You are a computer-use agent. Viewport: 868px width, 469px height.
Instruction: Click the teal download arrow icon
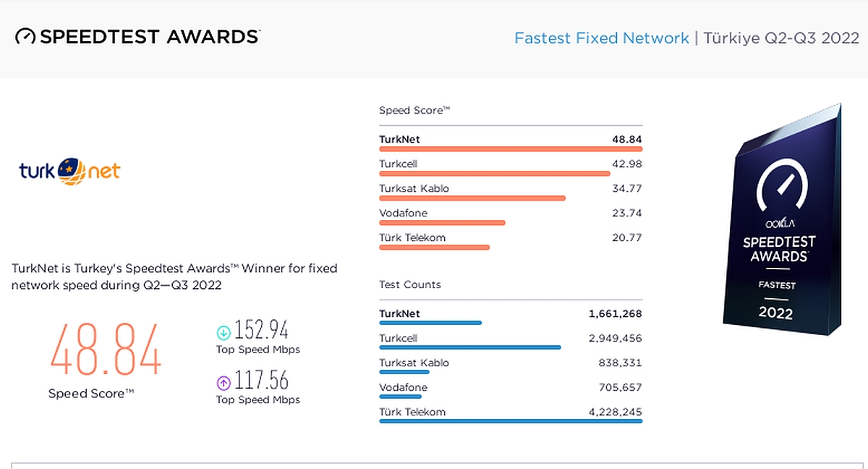pos(224,332)
